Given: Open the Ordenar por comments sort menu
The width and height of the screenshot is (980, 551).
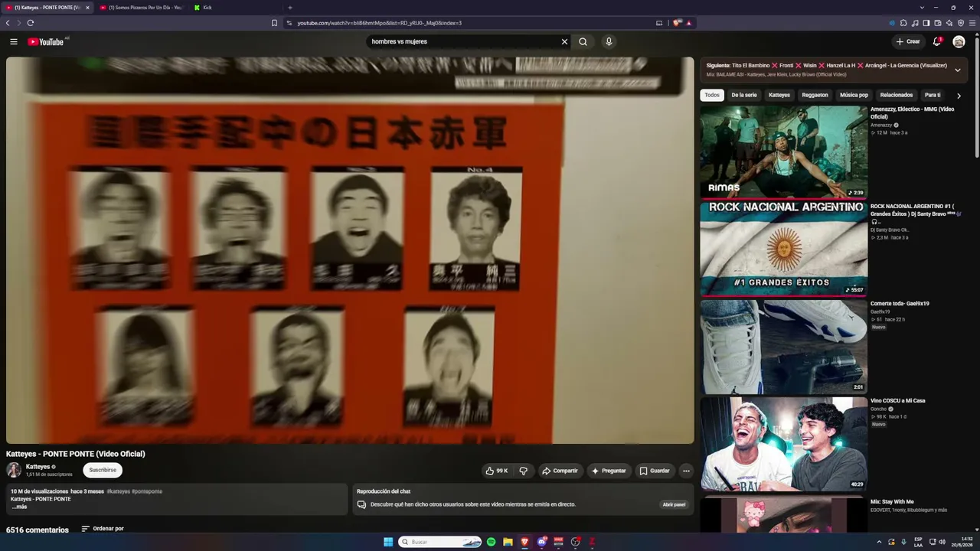Looking at the screenshot, I should coord(103,529).
